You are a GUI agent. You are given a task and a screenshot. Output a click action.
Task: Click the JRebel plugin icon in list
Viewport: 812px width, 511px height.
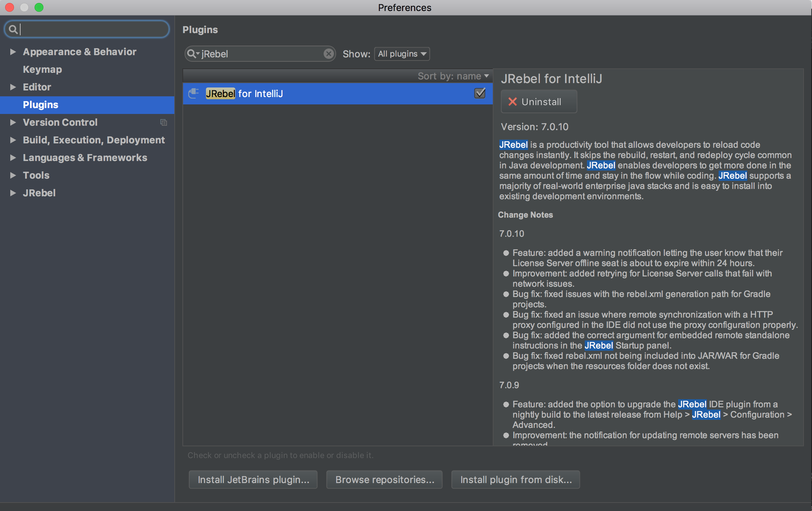[x=194, y=93]
